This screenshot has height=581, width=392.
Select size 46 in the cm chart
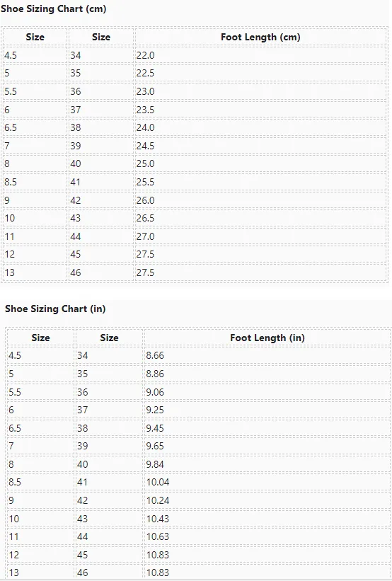(x=100, y=272)
